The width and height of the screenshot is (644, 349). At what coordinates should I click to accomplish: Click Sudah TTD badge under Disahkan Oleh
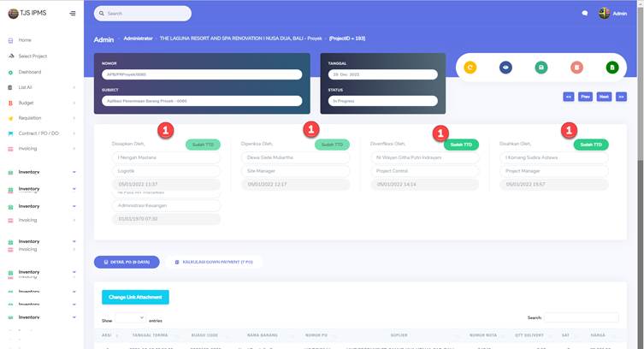pos(590,145)
